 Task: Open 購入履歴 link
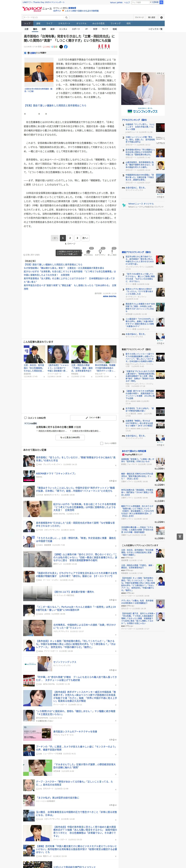point(152,18)
